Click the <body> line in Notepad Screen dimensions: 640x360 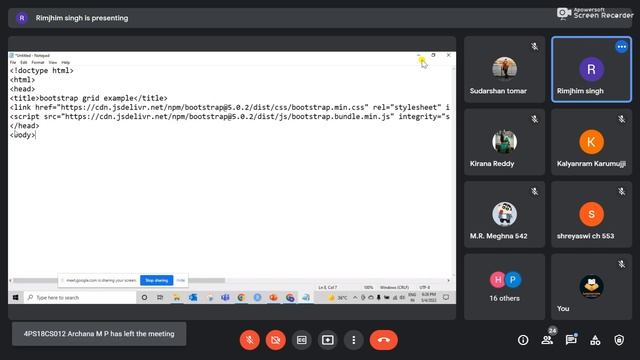point(23,135)
